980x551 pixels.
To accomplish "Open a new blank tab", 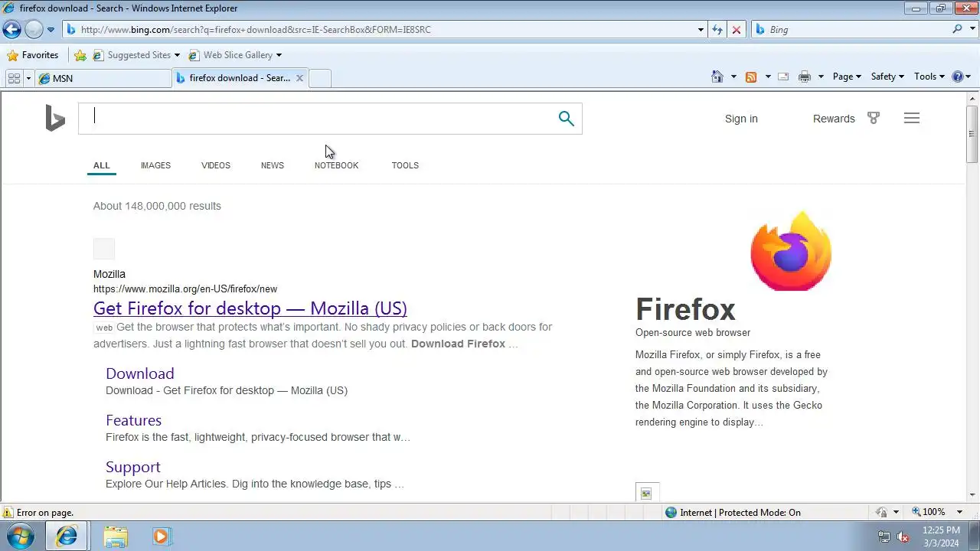I will tap(320, 78).
